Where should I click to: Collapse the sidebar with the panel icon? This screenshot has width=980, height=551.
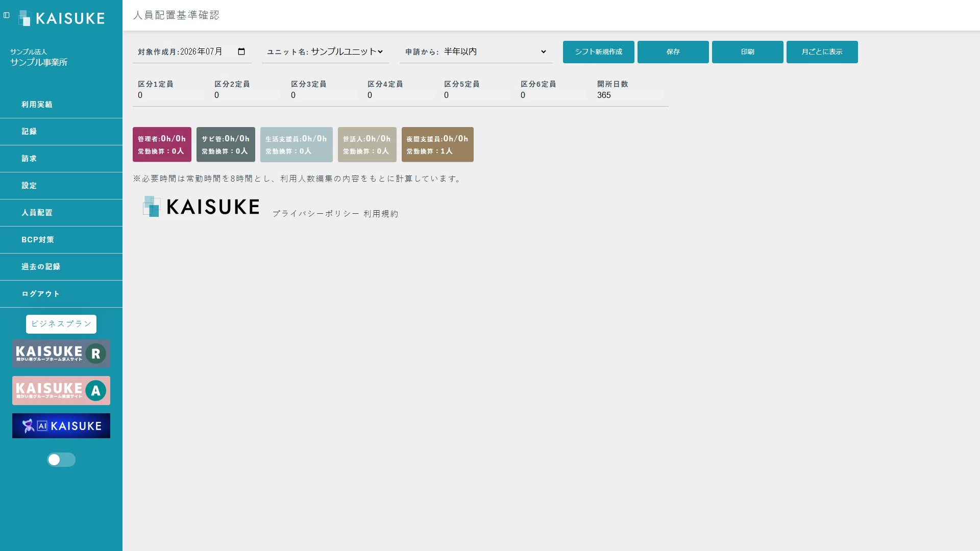[7, 15]
